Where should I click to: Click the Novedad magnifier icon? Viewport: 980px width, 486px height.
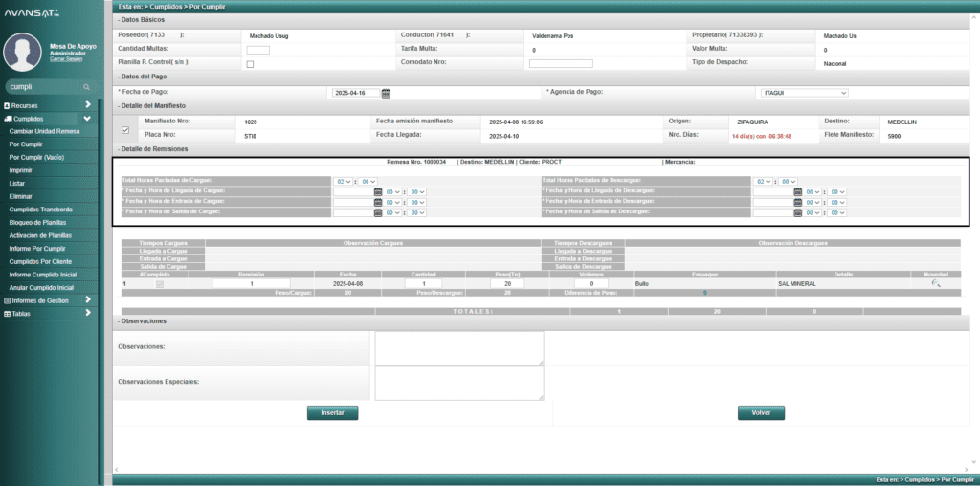[x=935, y=284]
